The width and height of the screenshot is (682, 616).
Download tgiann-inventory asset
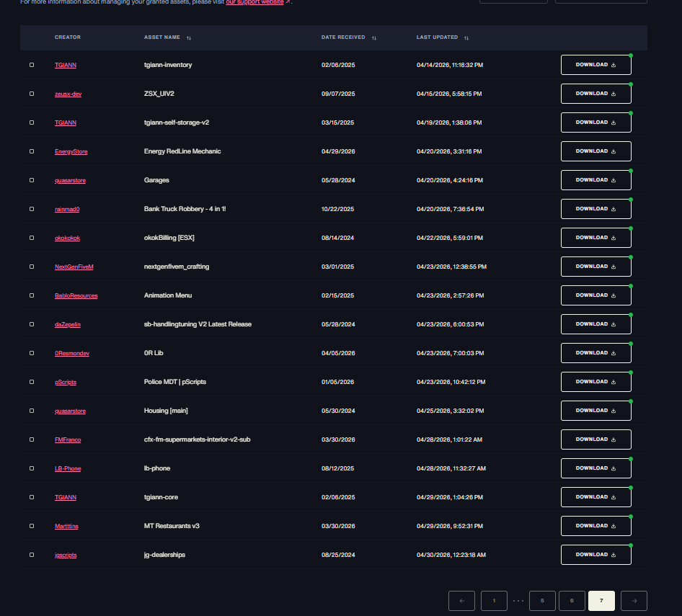pos(596,65)
